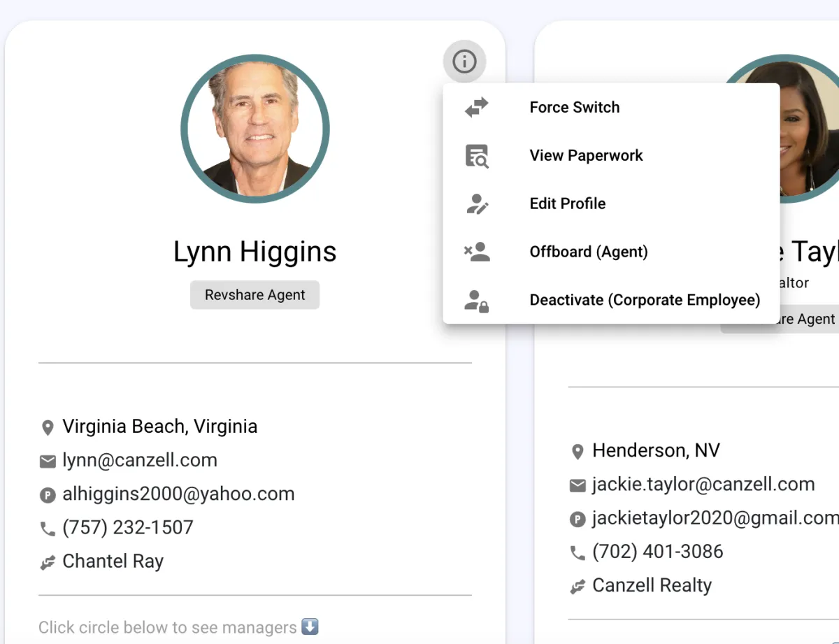
Task: Click the Force Switch arrows icon
Action: point(477,107)
